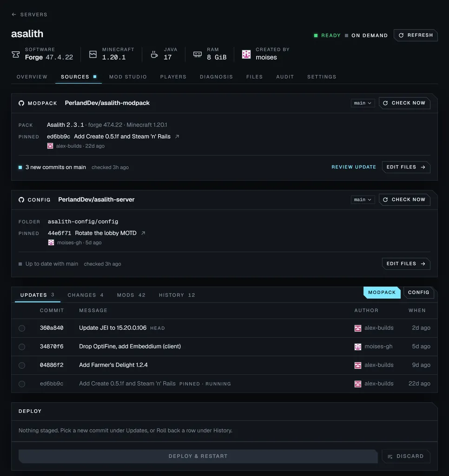The image size is (449, 476).
Task: Switch commit list to MODPACK source
Action: (382, 293)
